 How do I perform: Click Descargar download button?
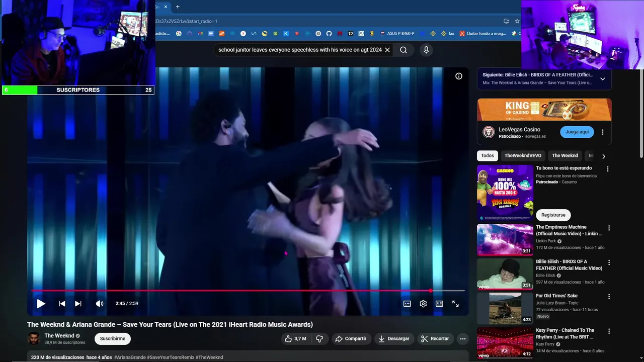pyautogui.click(x=394, y=339)
